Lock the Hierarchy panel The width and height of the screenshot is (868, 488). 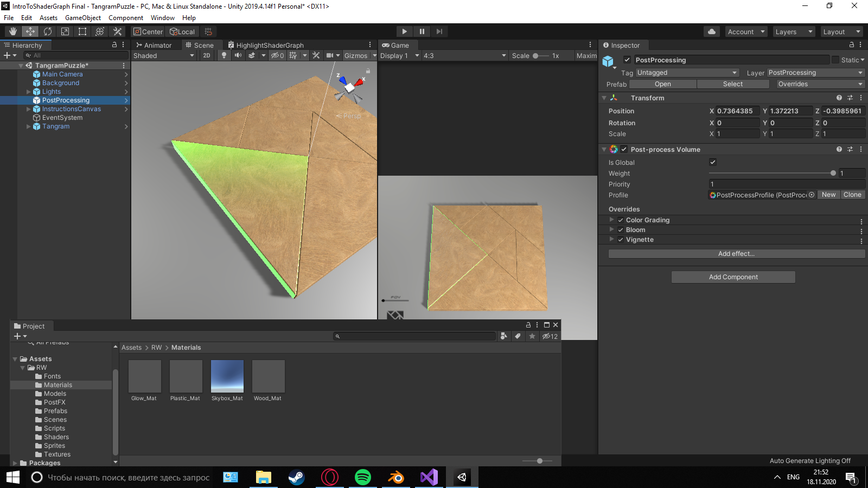pos(114,45)
